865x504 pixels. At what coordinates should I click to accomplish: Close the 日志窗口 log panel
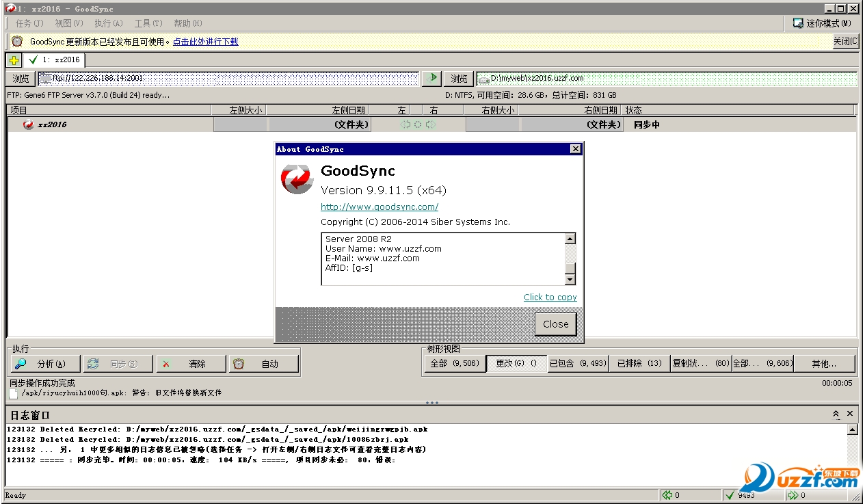point(850,414)
